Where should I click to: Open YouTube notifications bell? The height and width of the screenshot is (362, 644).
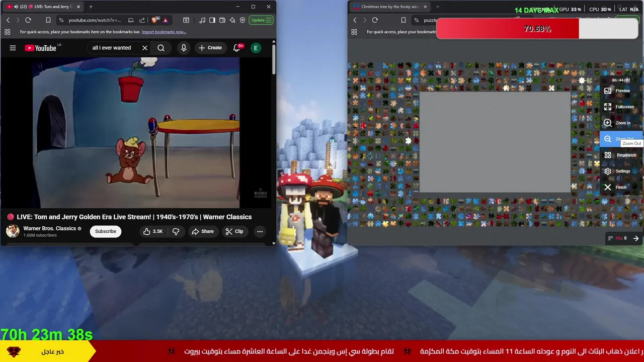pyautogui.click(x=237, y=48)
